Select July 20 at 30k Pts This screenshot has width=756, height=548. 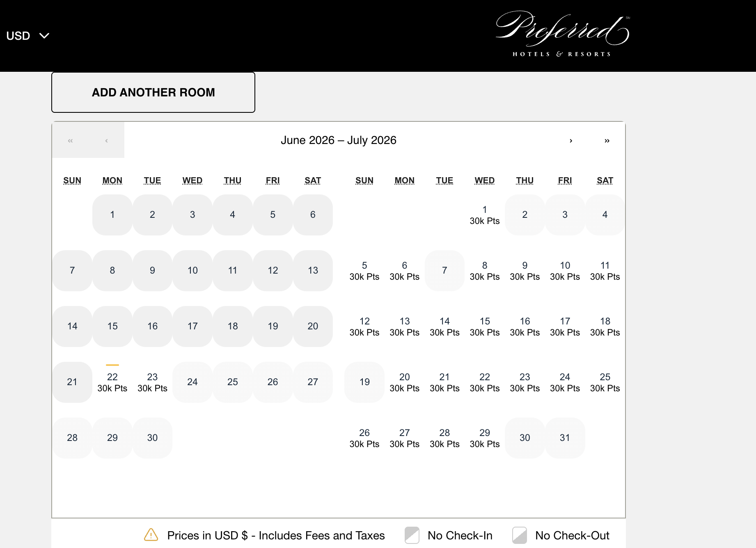tap(405, 382)
